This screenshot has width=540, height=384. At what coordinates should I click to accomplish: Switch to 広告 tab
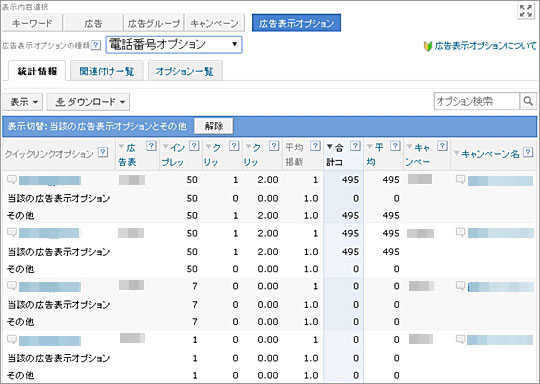93,23
